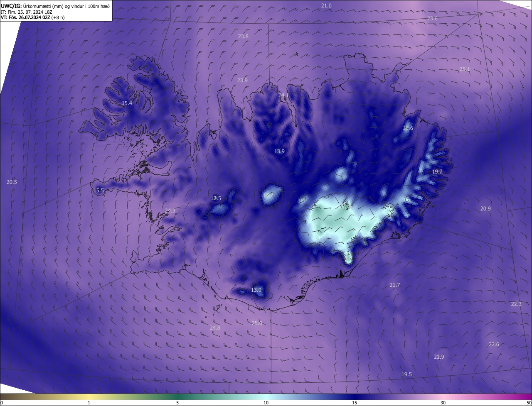The width and height of the screenshot is (532, 406).
Task: Click the 22.6 value on the map
Action: [x=494, y=345]
